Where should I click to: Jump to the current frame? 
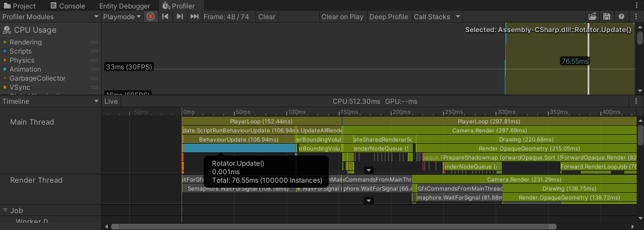pyautogui.click(x=194, y=17)
